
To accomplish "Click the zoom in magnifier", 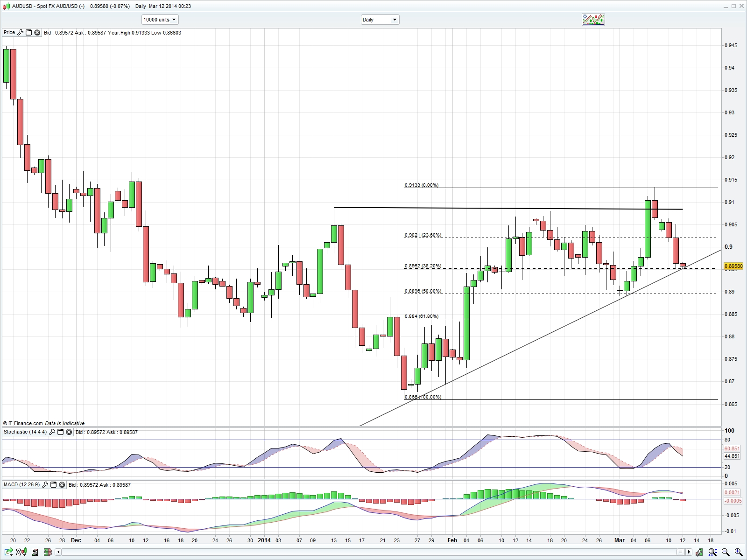I will click(738, 552).
